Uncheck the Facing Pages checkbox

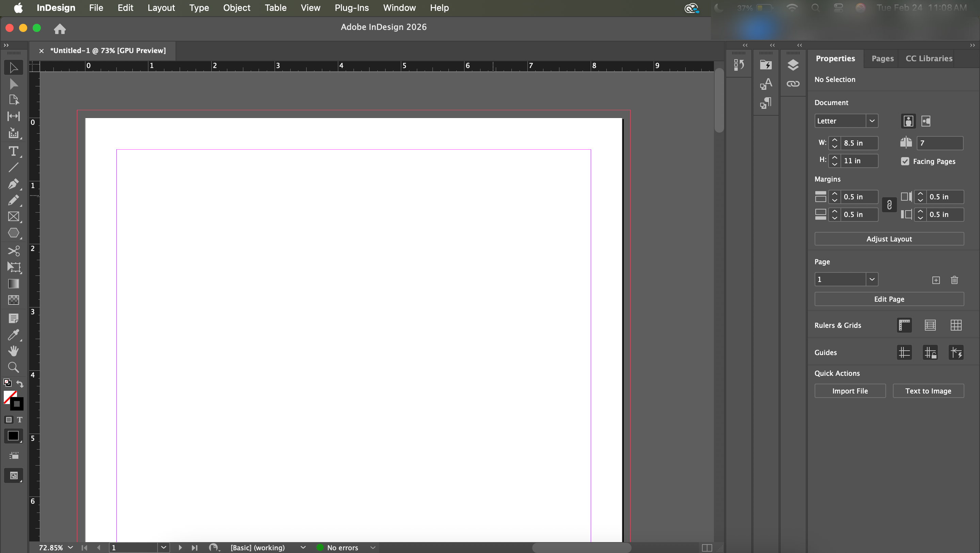[x=905, y=161]
